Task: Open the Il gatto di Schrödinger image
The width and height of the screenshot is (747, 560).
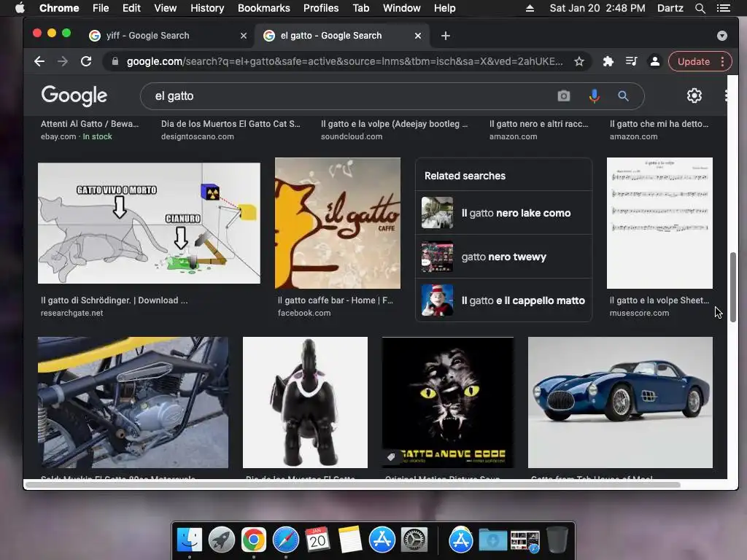Action: pyautogui.click(x=149, y=223)
